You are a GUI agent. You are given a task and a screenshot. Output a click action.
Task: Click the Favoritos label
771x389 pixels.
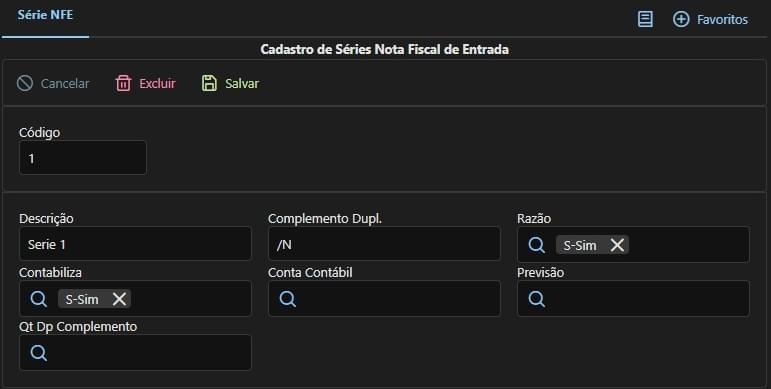click(x=722, y=20)
